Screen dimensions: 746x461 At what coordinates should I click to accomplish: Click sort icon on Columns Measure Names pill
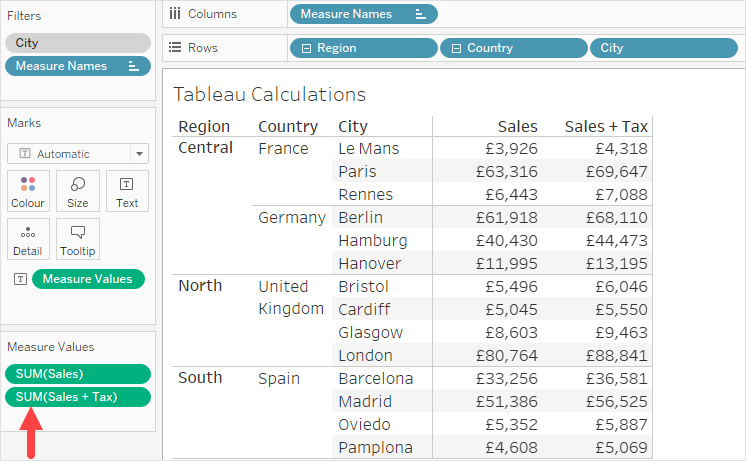pyautogui.click(x=420, y=14)
